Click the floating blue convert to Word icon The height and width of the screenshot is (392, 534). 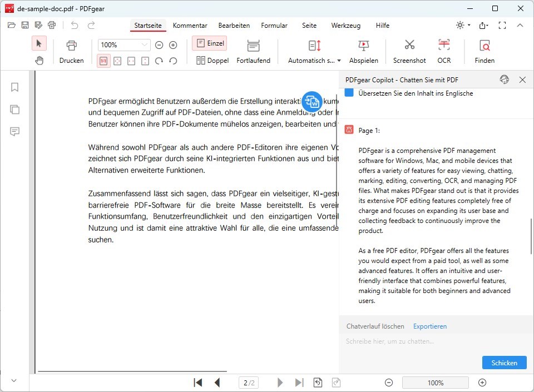pos(312,101)
